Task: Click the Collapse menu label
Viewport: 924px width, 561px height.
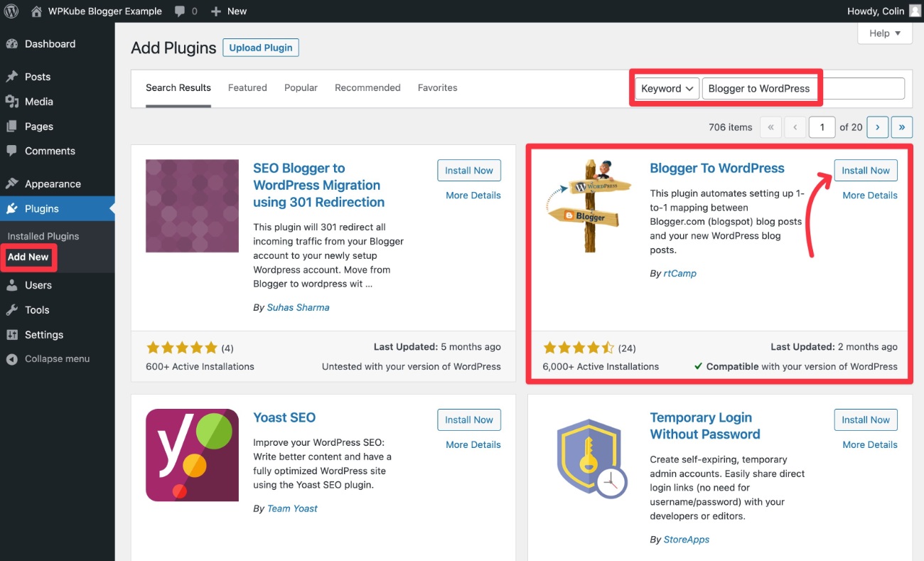Action: click(x=58, y=359)
